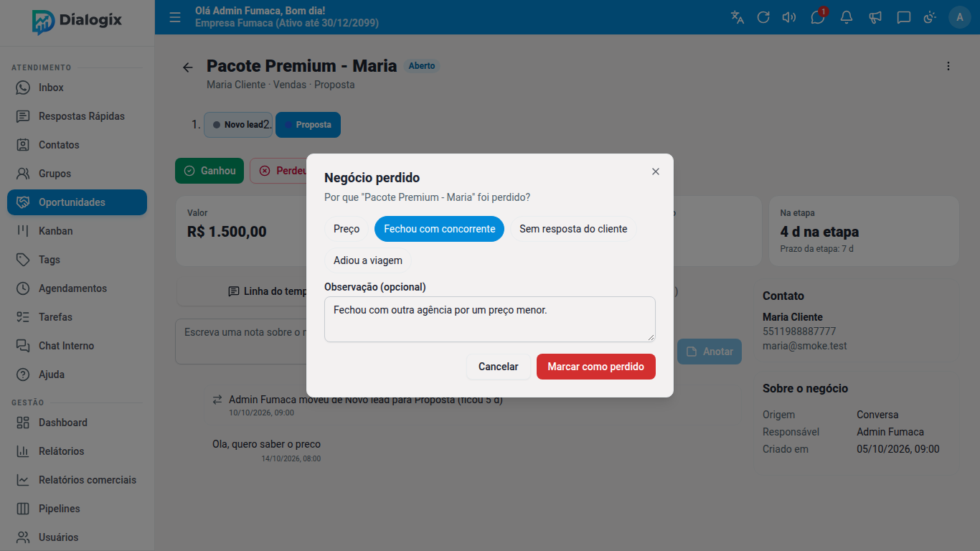
Task: Toggle the Fechou com concorrente reason chip
Action: pos(440,229)
